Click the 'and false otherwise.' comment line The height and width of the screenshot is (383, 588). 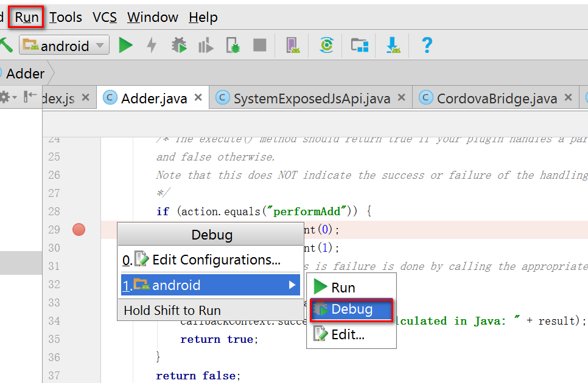pyautogui.click(x=215, y=156)
